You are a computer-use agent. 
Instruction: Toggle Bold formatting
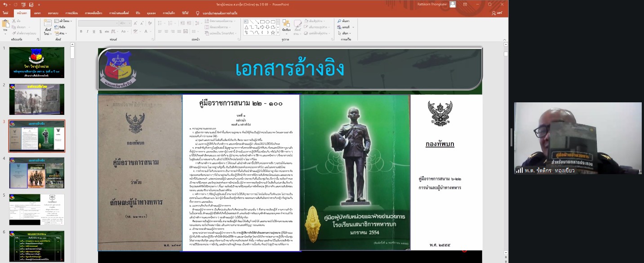tap(81, 31)
